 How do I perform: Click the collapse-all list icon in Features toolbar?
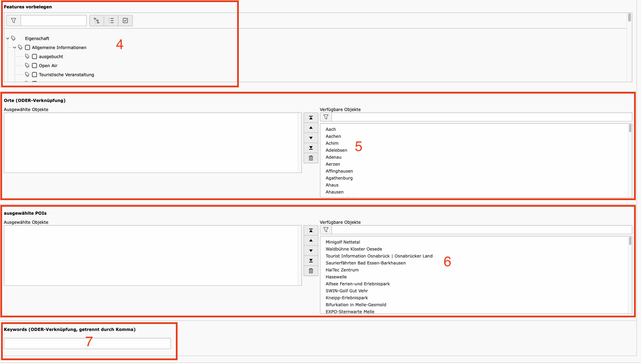pyautogui.click(x=111, y=21)
